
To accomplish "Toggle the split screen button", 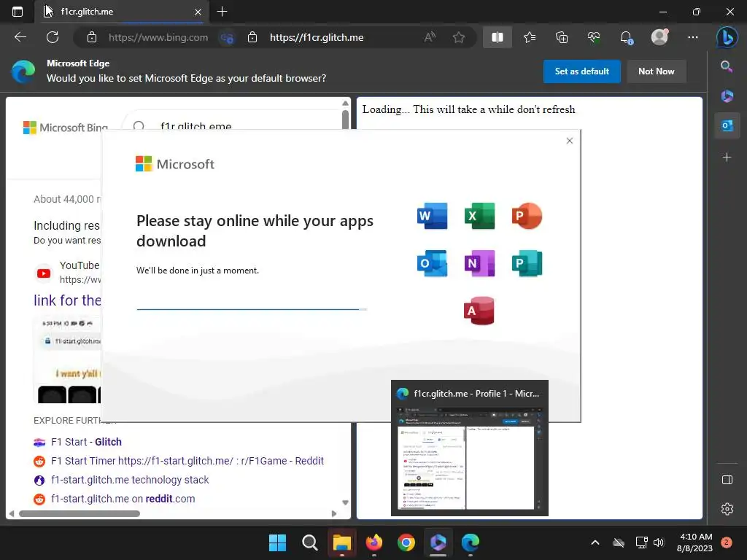I will [x=498, y=37].
